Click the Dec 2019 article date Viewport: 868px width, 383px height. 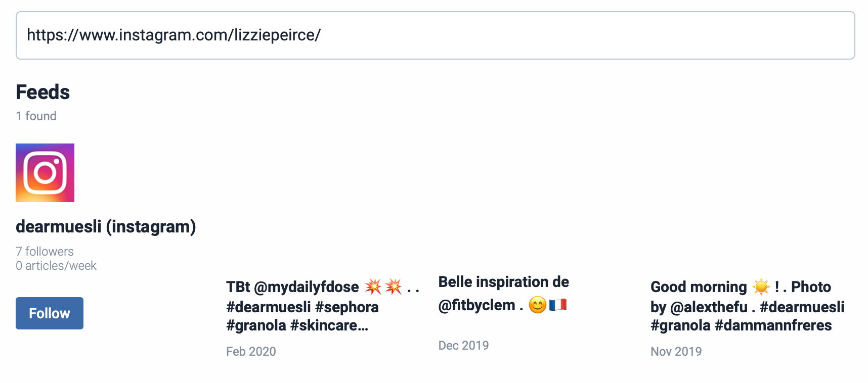(x=463, y=346)
